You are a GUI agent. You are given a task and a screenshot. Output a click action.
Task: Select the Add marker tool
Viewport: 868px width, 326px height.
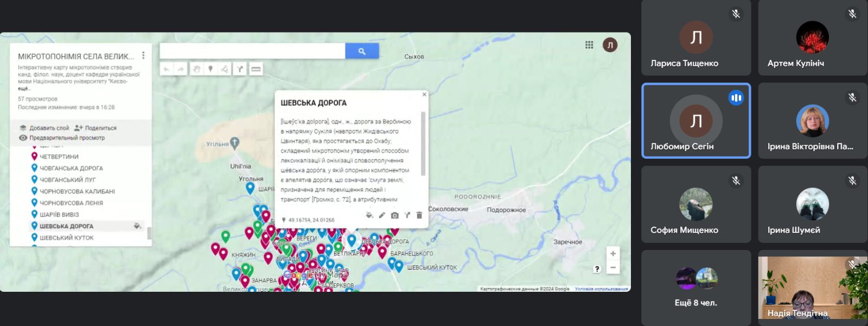click(210, 69)
